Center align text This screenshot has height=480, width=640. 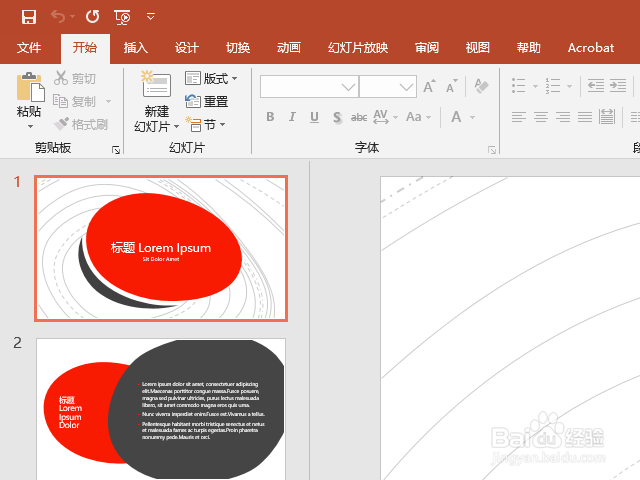click(541, 117)
